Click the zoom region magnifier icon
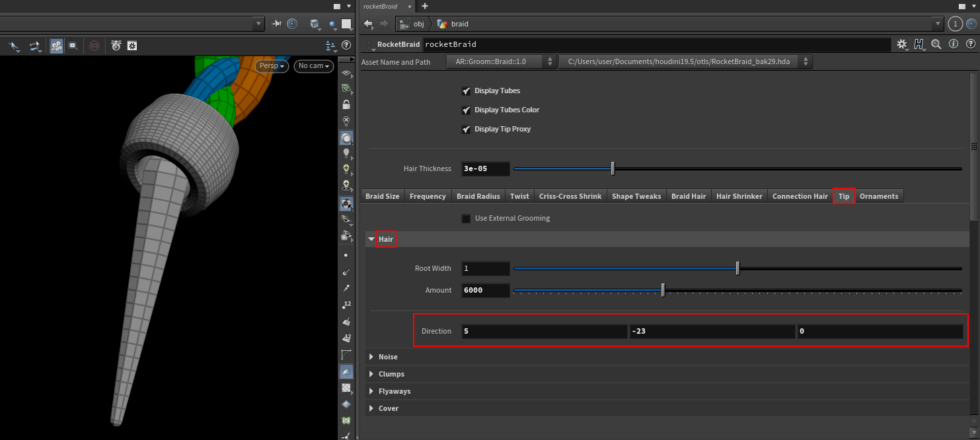Viewport: 980px width, 440px height. (73, 46)
